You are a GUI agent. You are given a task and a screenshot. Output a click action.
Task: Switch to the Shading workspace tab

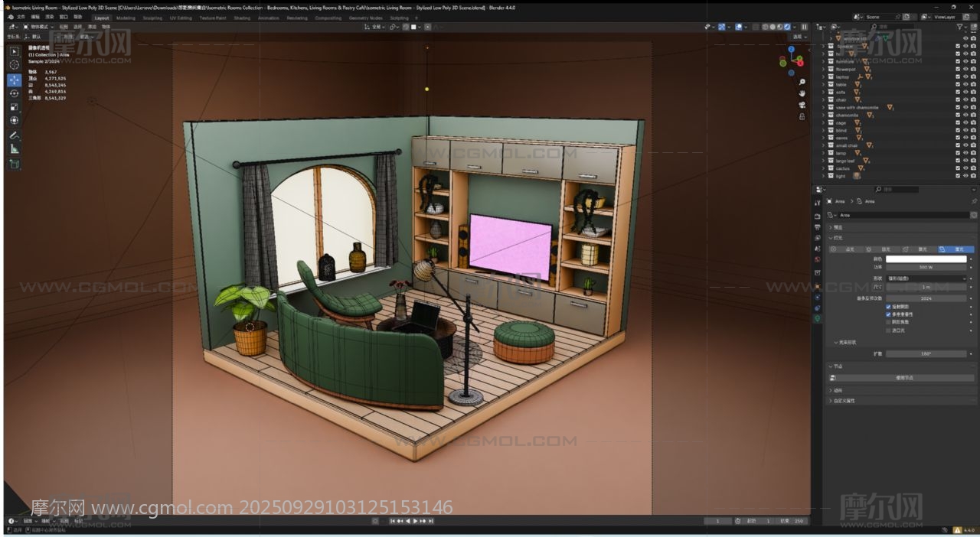(x=242, y=18)
